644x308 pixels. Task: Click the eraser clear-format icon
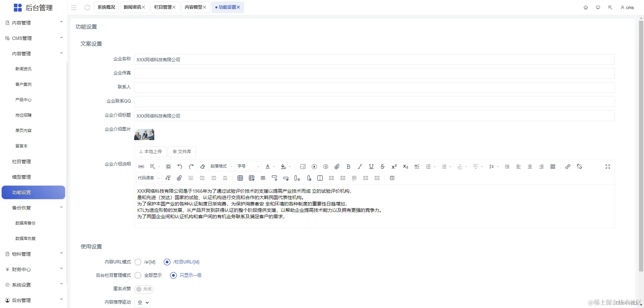click(x=203, y=167)
